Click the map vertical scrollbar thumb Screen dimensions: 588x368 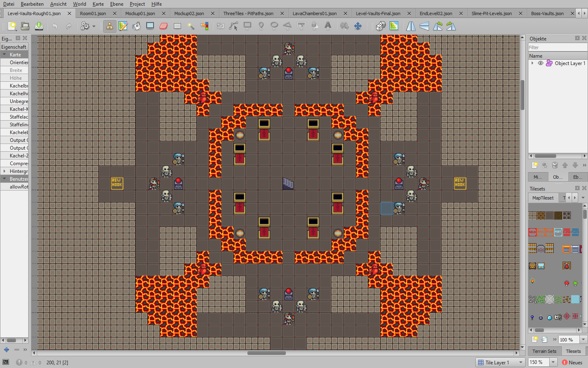pyautogui.click(x=522, y=95)
